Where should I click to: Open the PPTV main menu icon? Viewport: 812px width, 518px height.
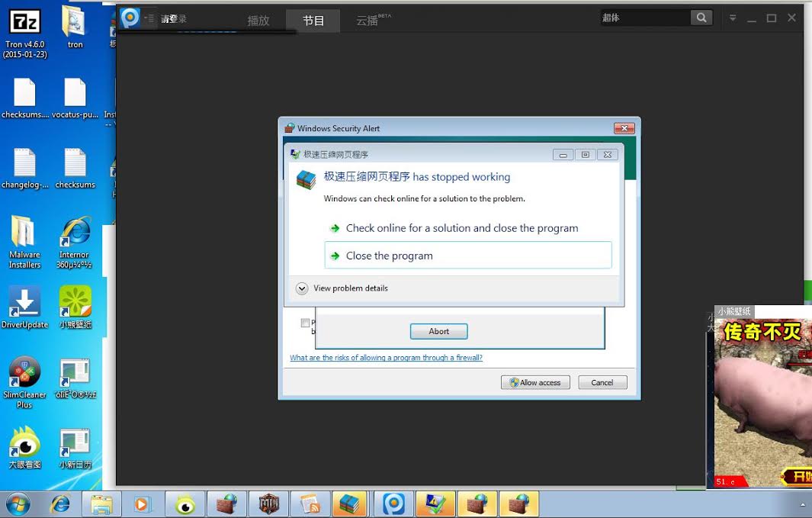[x=130, y=17]
